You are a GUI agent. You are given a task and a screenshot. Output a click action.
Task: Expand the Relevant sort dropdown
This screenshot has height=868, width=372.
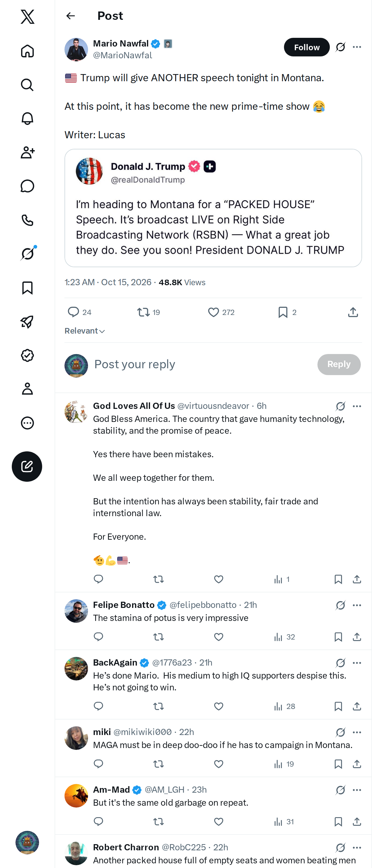coord(85,331)
